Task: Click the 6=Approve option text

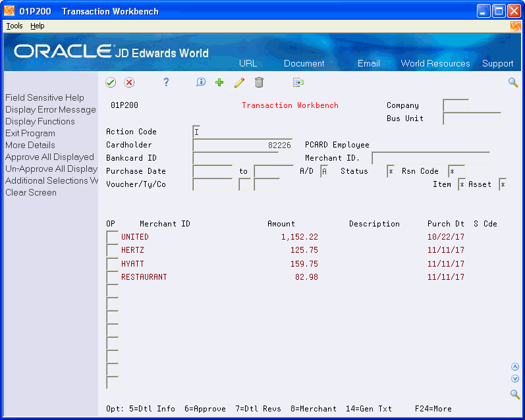Action: click(x=205, y=409)
